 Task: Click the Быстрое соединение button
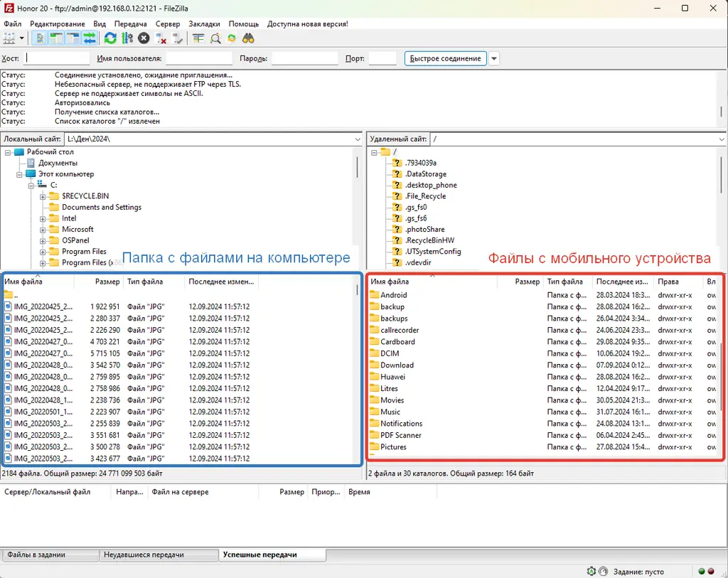point(445,58)
